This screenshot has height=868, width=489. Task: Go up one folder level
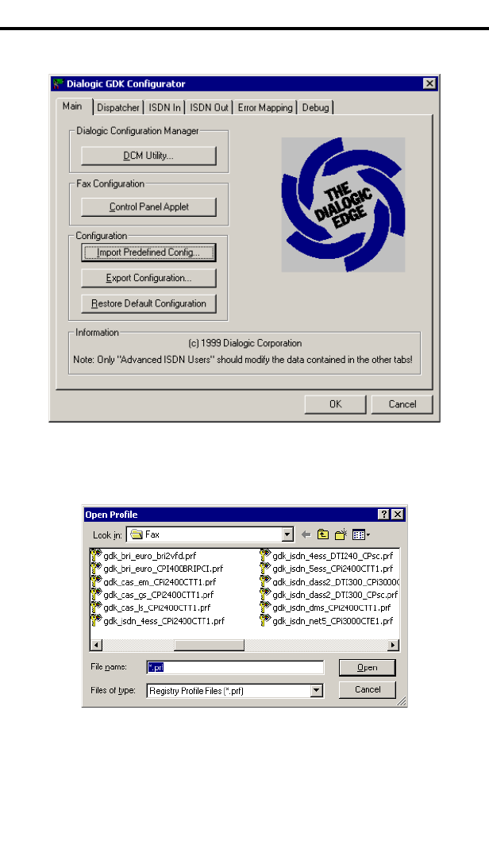pyautogui.click(x=323, y=534)
